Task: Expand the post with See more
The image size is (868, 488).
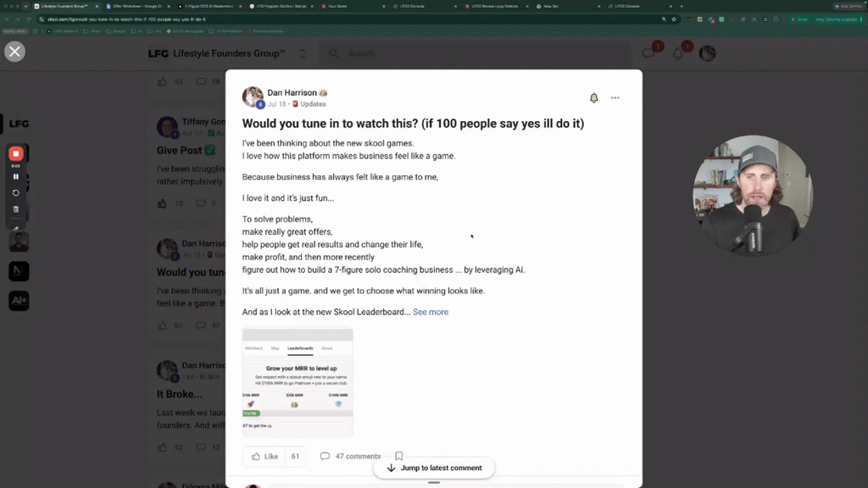Action: click(431, 312)
